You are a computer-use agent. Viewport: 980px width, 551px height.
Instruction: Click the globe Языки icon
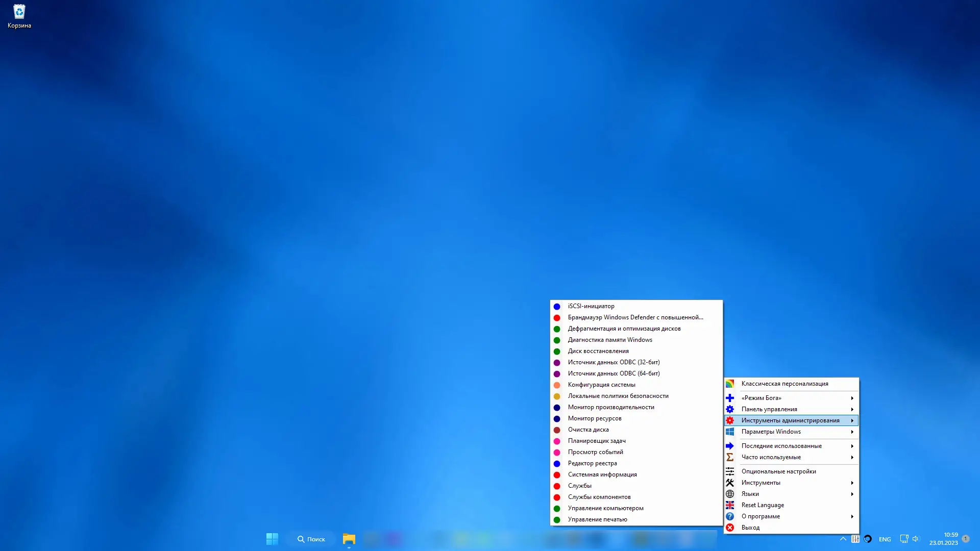pos(730,494)
